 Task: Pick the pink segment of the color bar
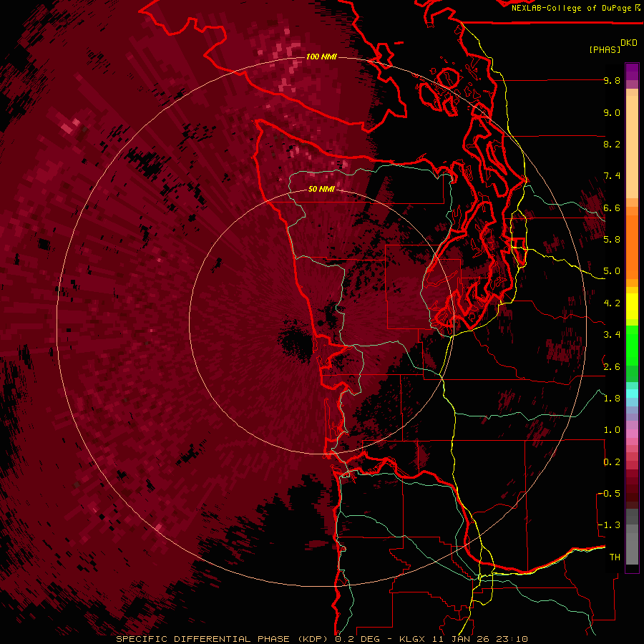[x=632, y=434]
